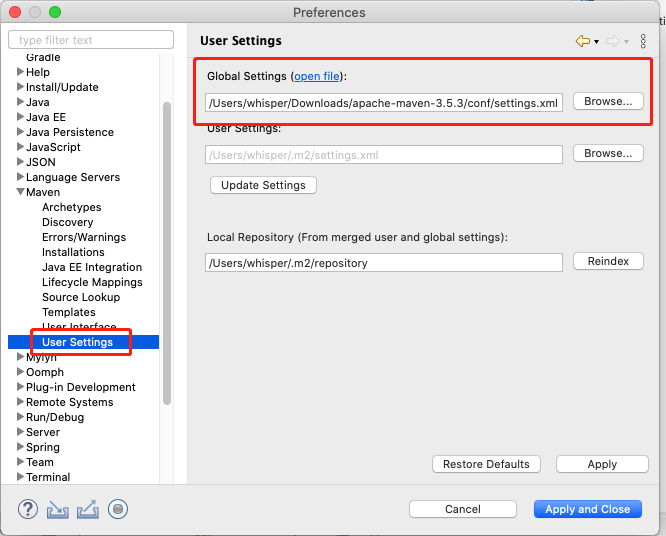Image resolution: width=666 pixels, height=536 pixels.
Task: Go back with the yellow arrow icon
Action: (583, 41)
